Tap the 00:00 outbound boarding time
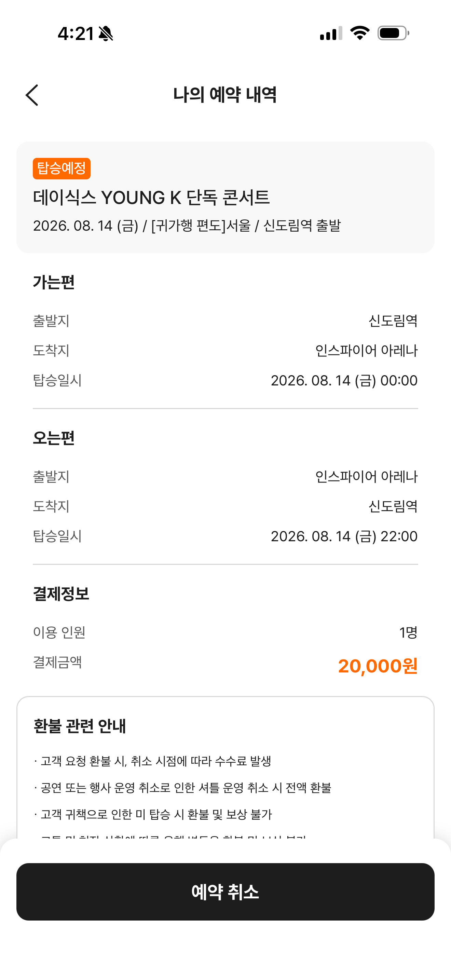 point(399,380)
